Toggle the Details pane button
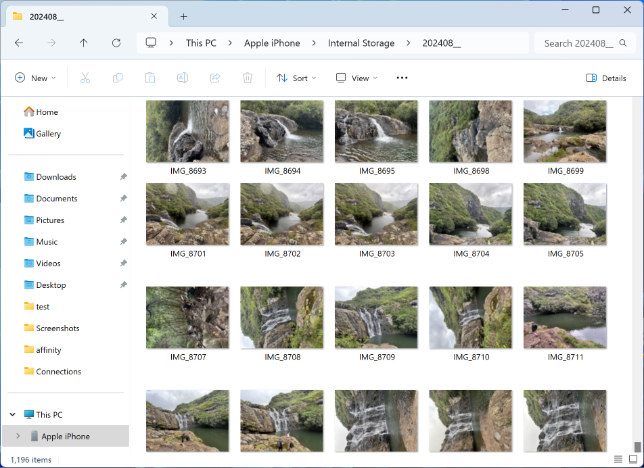This screenshot has height=468, width=644. [606, 78]
